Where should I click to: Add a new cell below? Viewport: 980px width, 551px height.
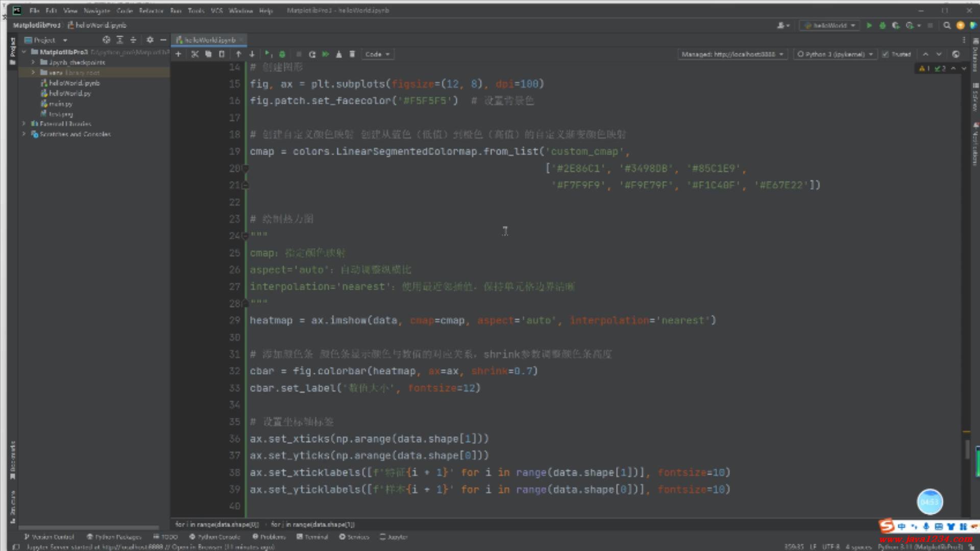pos(178,54)
